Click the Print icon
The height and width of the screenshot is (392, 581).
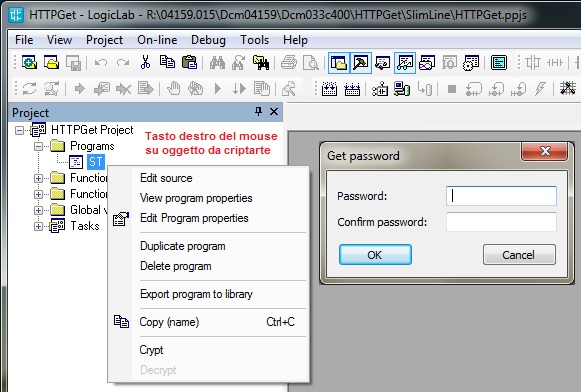[x=289, y=63]
